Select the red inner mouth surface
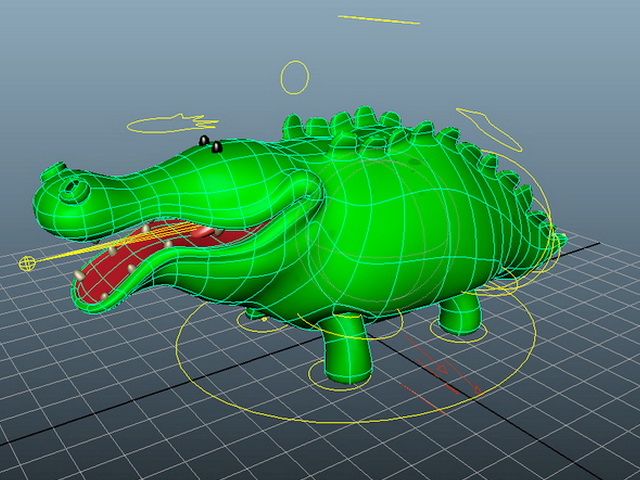640x480 pixels. click(135, 257)
